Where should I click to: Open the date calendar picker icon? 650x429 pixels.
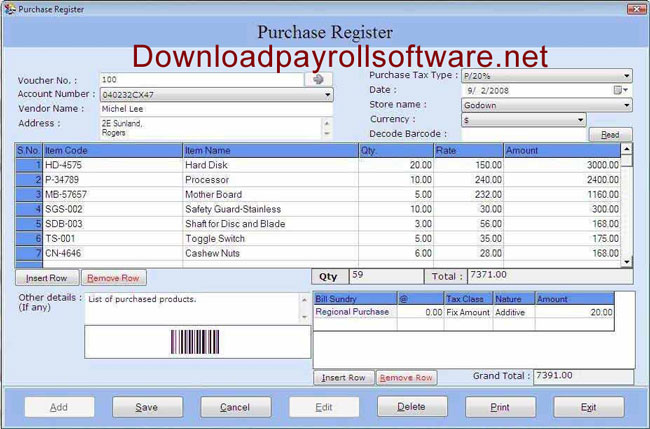pyautogui.click(x=621, y=90)
